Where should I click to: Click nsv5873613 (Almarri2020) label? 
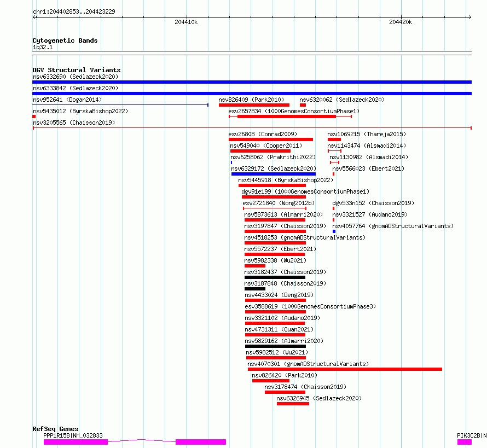[283, 214]
